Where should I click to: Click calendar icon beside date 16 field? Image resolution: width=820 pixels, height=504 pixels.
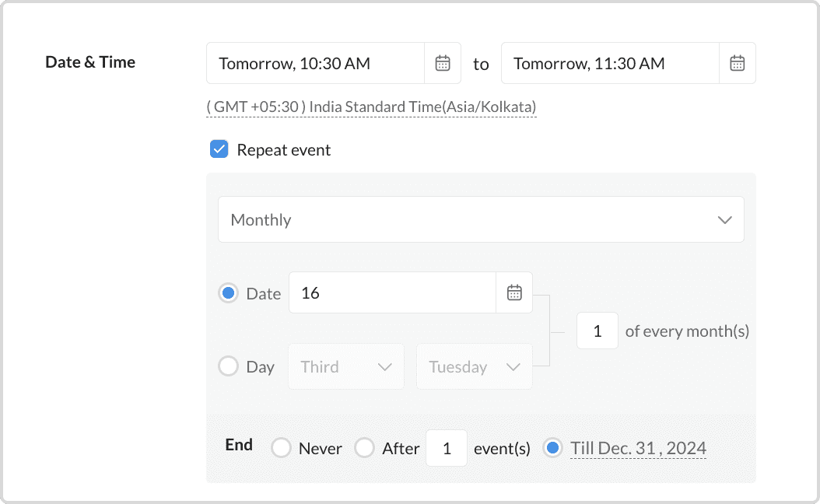514,293
